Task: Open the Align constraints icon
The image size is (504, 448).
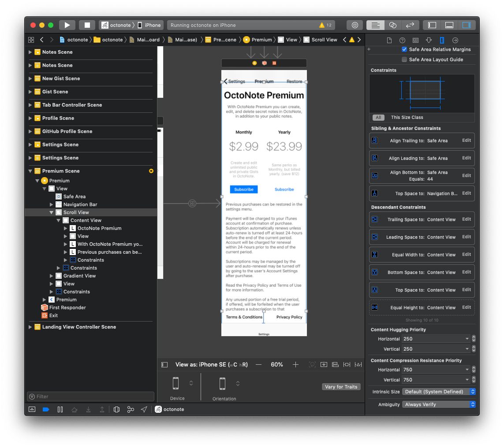Action: (x=335, y=365)
